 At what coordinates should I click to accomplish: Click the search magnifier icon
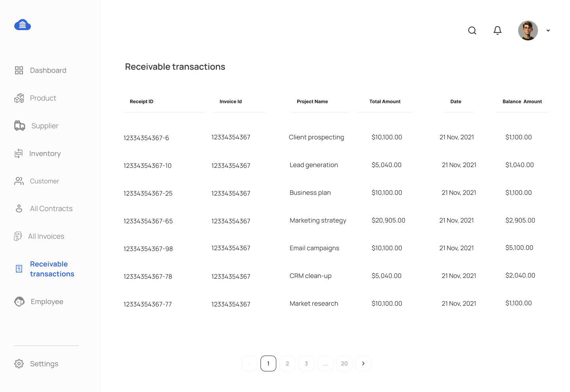pos(472,30)
